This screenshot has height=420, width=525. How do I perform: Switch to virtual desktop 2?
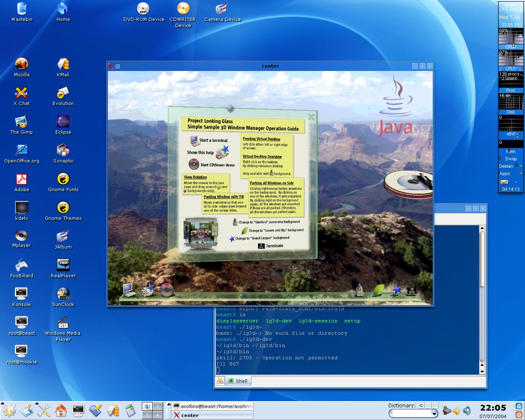[157, 406]
